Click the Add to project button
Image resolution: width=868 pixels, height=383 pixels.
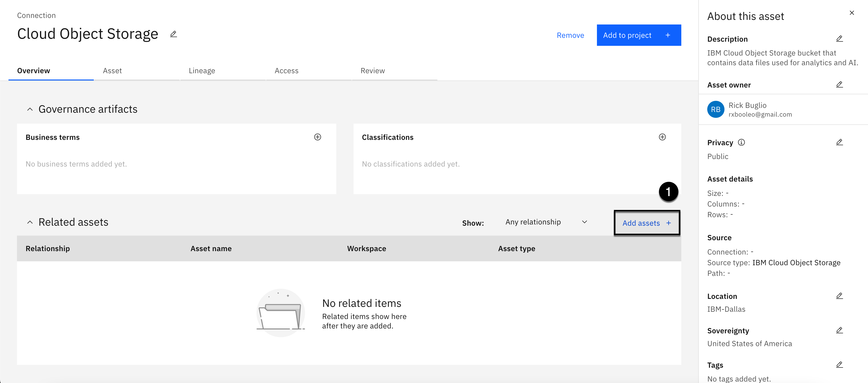click(639, 35)
